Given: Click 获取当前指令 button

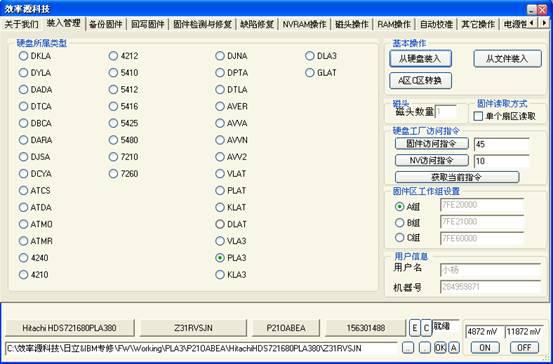Looking at the screenshot, I should click(x=457, y=177).
